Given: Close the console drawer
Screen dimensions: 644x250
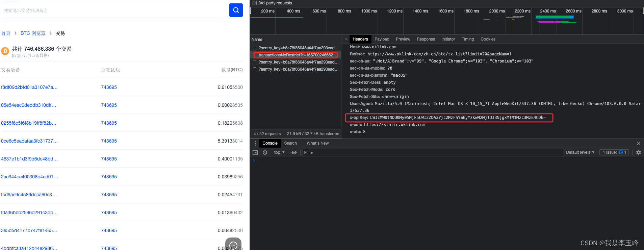Looking at the screenshot, I should (638, 143).
